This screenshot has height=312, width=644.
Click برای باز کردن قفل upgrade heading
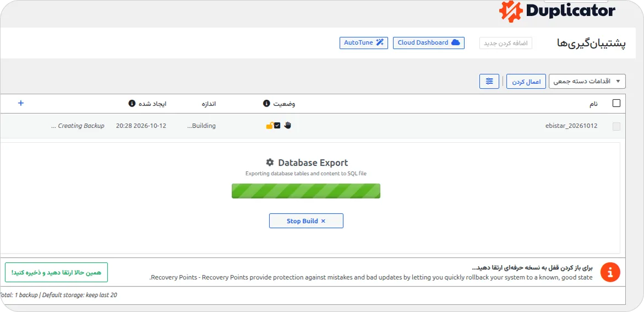[x=532, y=267]
